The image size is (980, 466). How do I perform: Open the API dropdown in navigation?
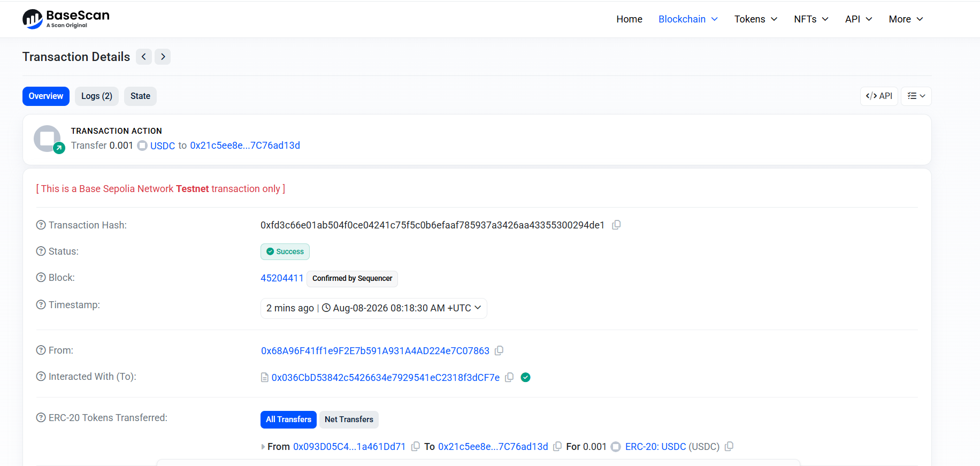pyautogui.click(x=859, y=19)
